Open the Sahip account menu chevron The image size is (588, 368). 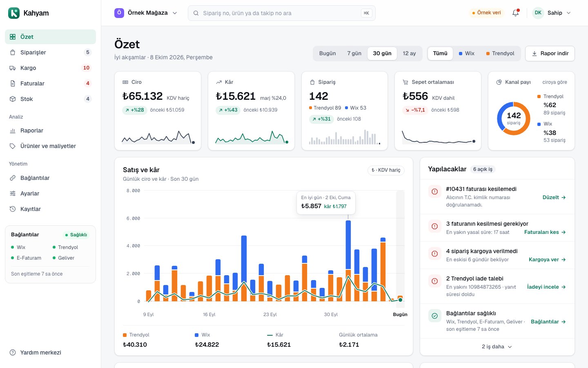(569, 13)
